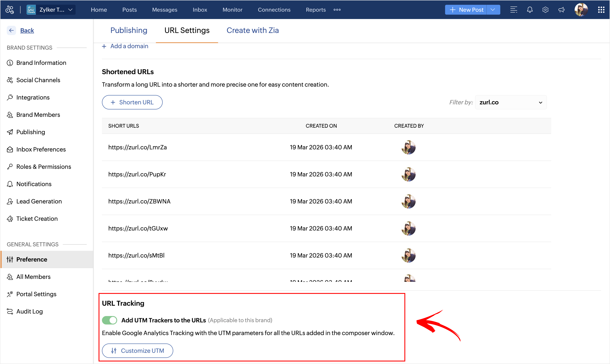Switch to the Publishing tab
The width and height of the screenshot is (610, 364).
pyautogui.click(x=129, y=30)
